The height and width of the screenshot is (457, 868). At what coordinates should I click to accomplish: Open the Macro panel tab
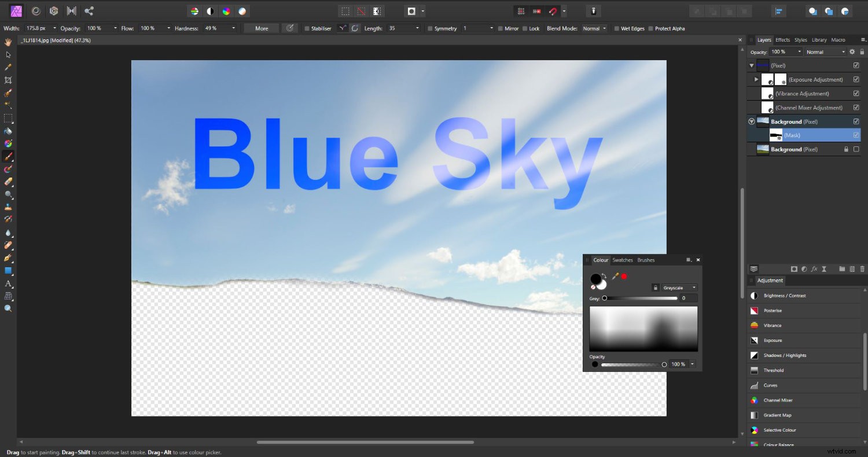coord(838,40)
